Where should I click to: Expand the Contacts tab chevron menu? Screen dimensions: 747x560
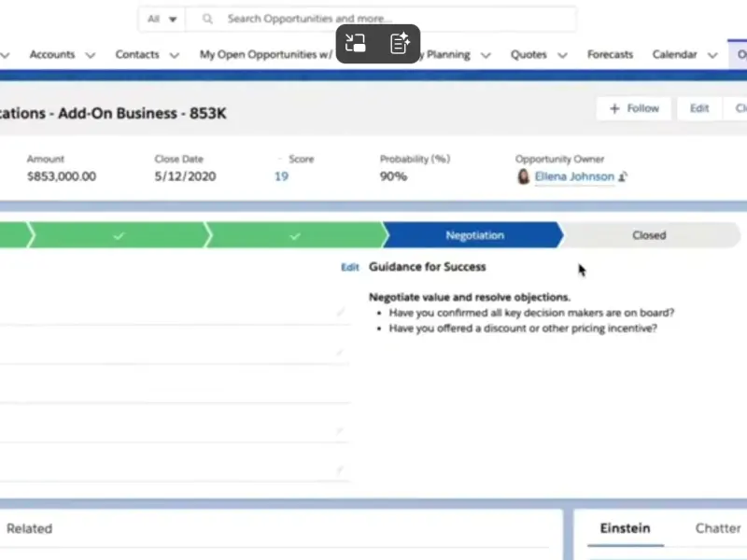click(x=175, y=55)
